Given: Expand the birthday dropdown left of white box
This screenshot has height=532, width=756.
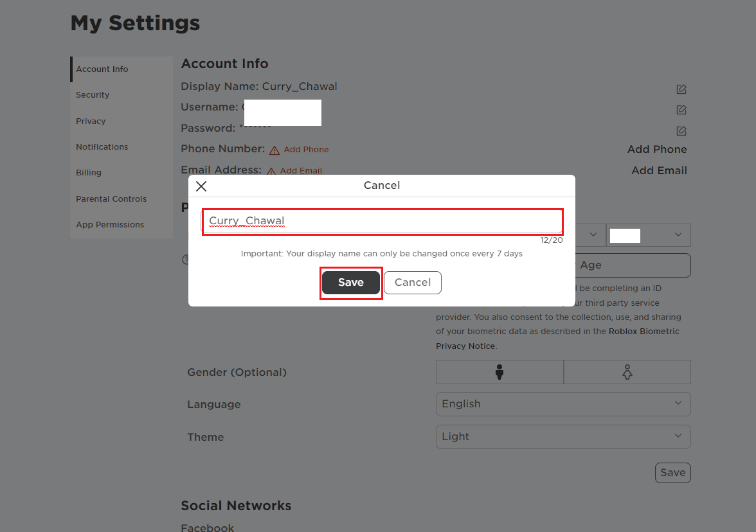Looking at the screenshot, I should [590, 235].
